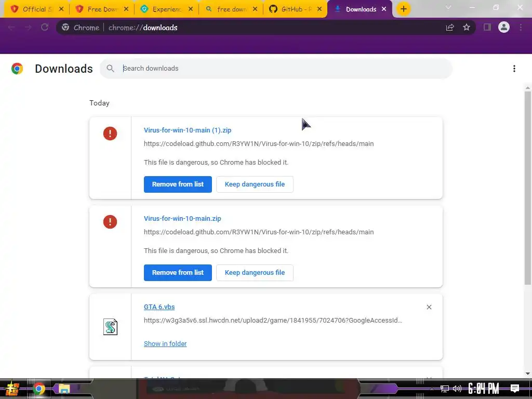The width and height of the screenshot is (532, 399).
Task: Click the Chrome logo beside Downloads title
Action: [x=17, y=69]
